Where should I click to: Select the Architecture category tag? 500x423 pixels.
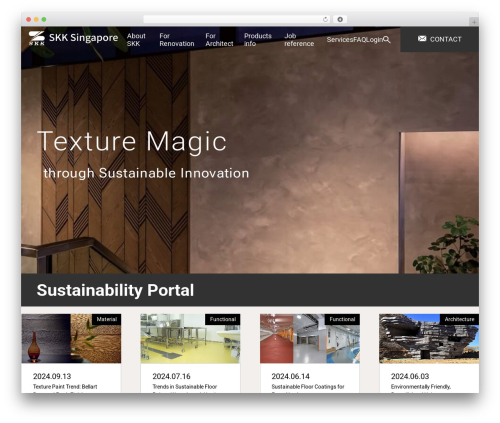459,319
